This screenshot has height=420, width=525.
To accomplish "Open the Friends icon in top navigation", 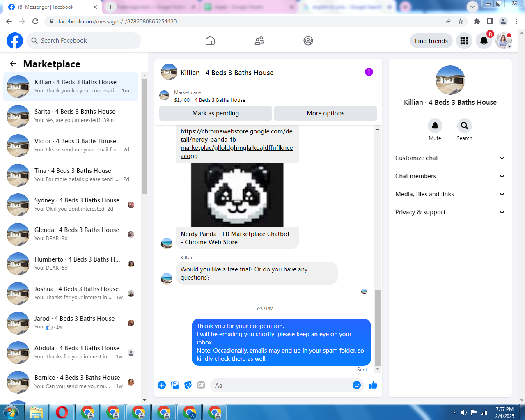I will point(259,41).
